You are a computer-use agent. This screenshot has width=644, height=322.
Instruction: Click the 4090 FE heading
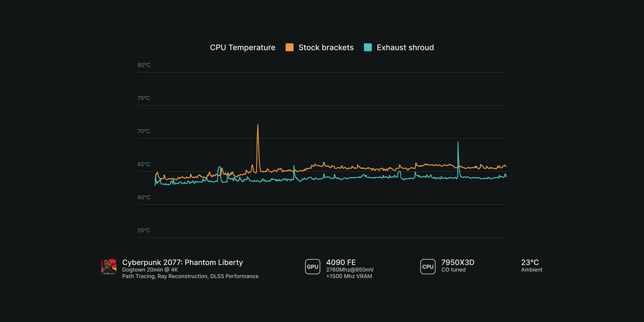pos(341,262)
